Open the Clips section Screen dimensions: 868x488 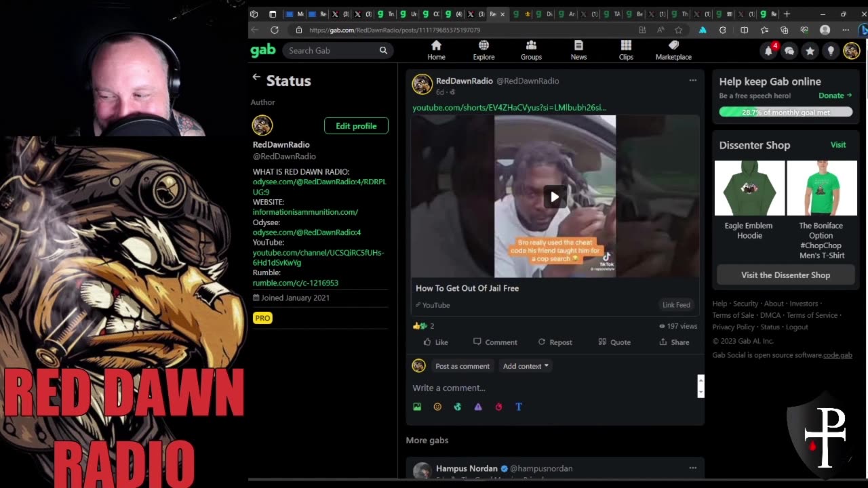(626, 50)
